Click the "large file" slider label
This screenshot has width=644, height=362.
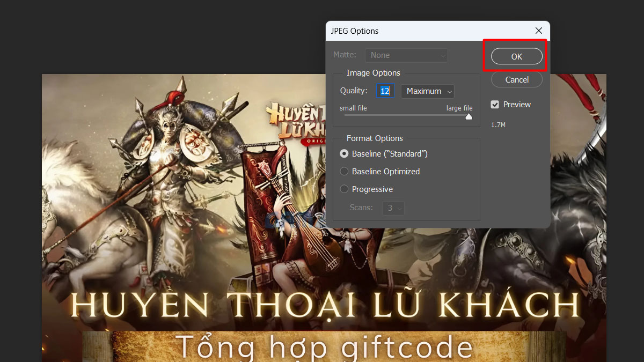(459, 108)
